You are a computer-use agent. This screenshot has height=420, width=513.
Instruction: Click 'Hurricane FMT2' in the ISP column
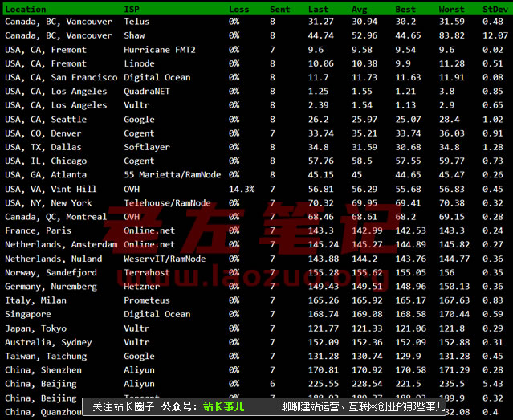160,50
